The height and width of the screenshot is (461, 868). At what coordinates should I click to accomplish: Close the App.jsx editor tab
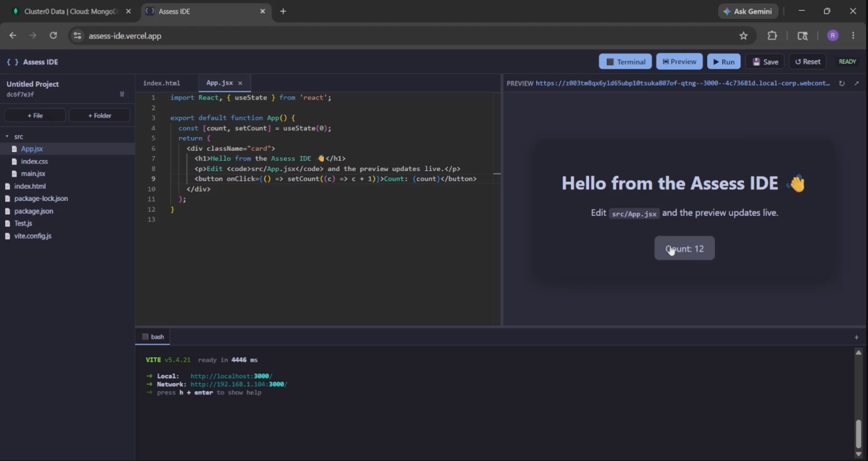click(x=240, y=83)
